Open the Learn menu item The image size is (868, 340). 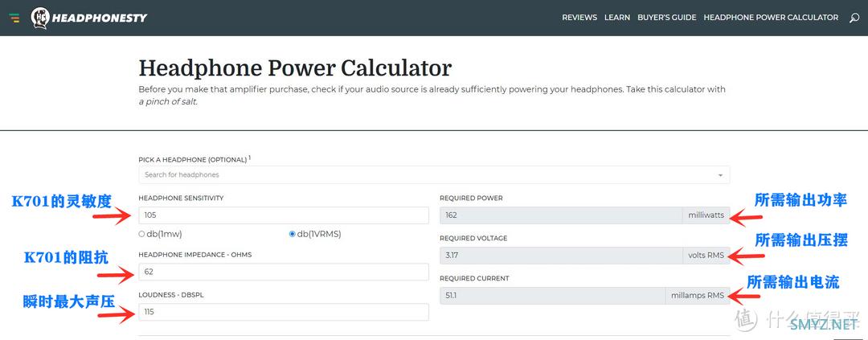click(x=617, y=18)
